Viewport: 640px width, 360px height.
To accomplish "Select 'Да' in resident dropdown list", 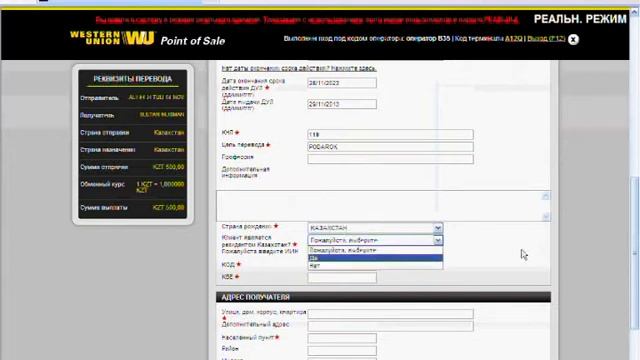I will (x=375, y=258).
